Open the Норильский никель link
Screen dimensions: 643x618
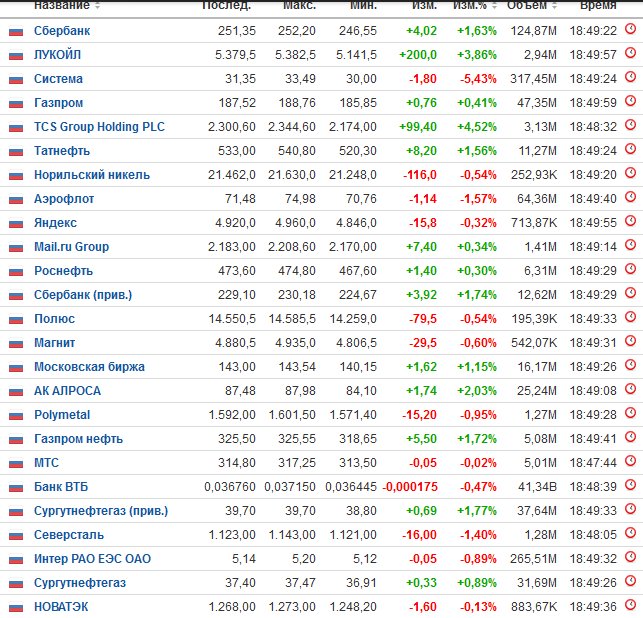(92, 175)
